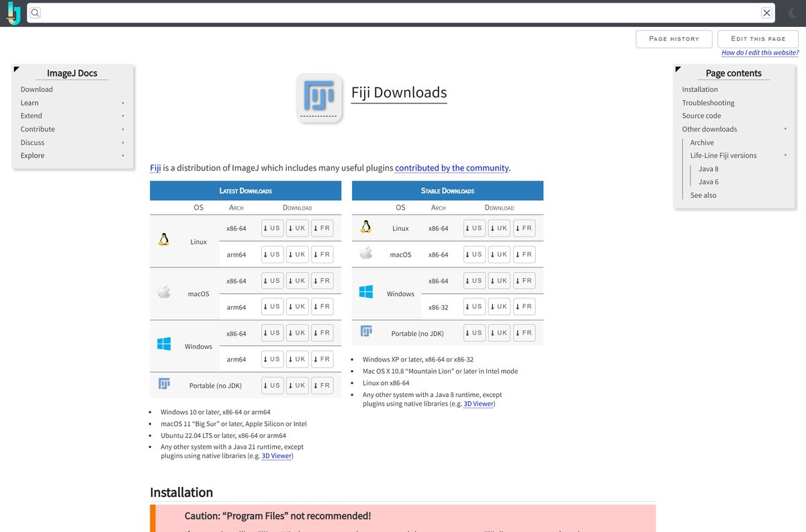
Task: Download Stable Linux x86-64 from US
Action: pos(475,228)
